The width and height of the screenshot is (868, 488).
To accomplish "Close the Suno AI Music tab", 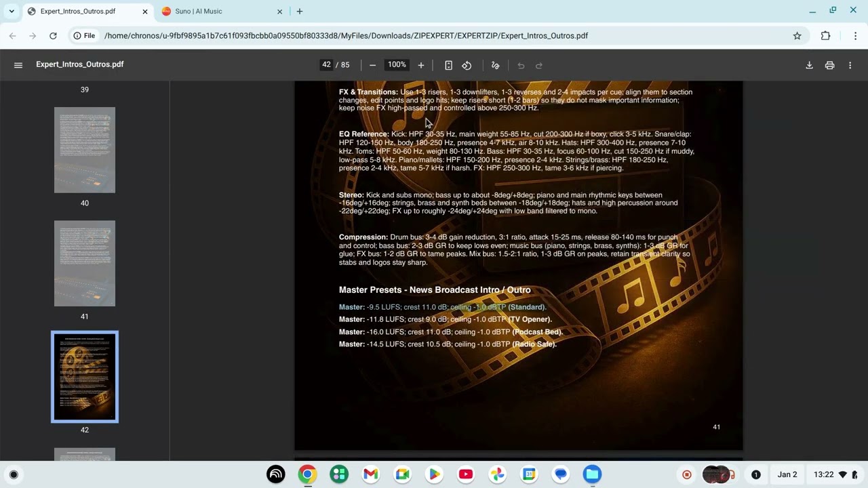I will pyautogui.click(x=280, y=12).
